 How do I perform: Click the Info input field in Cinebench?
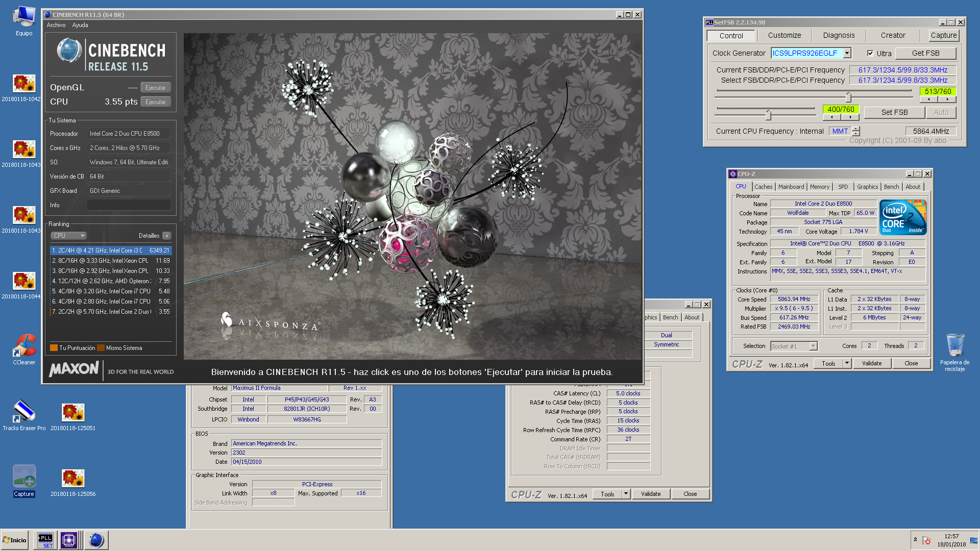pos(129,205)
